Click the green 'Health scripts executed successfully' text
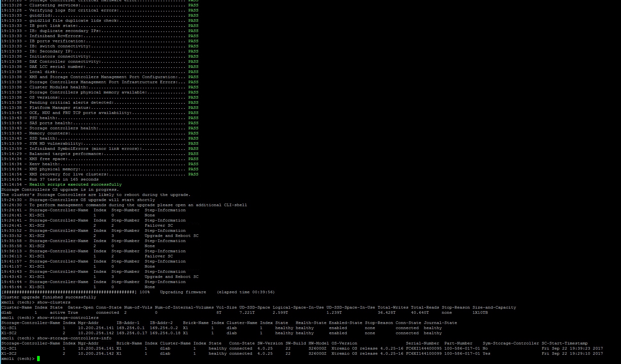 [x=76, y=184]
